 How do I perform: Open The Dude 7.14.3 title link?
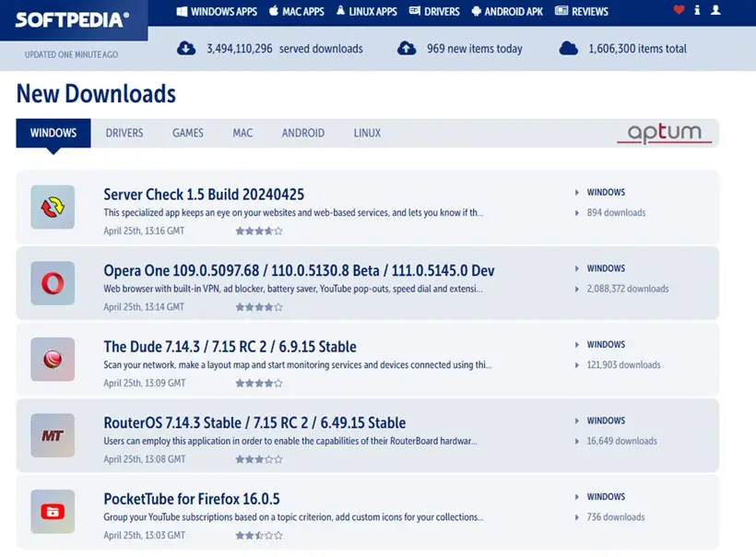point(230,347)
